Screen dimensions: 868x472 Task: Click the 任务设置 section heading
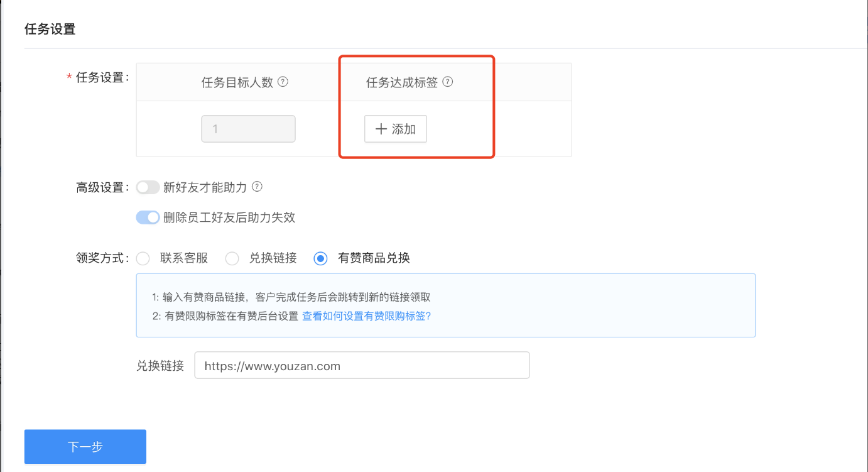point(50,29)
